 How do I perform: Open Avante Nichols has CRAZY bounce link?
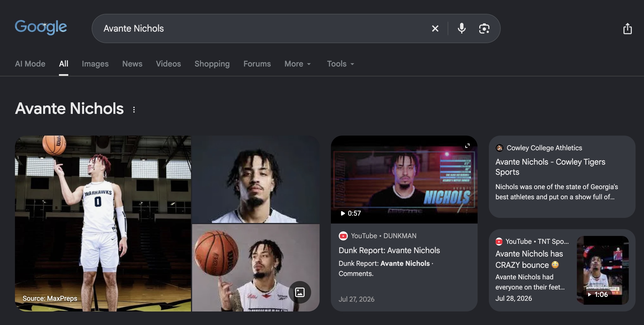tap(529, 259)
